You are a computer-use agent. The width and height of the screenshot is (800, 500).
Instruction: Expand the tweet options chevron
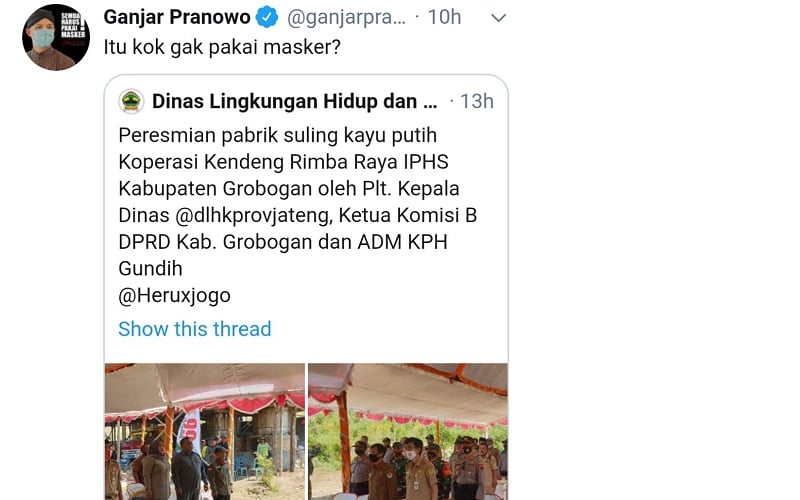pyautogui.click(x=498, y=18)
